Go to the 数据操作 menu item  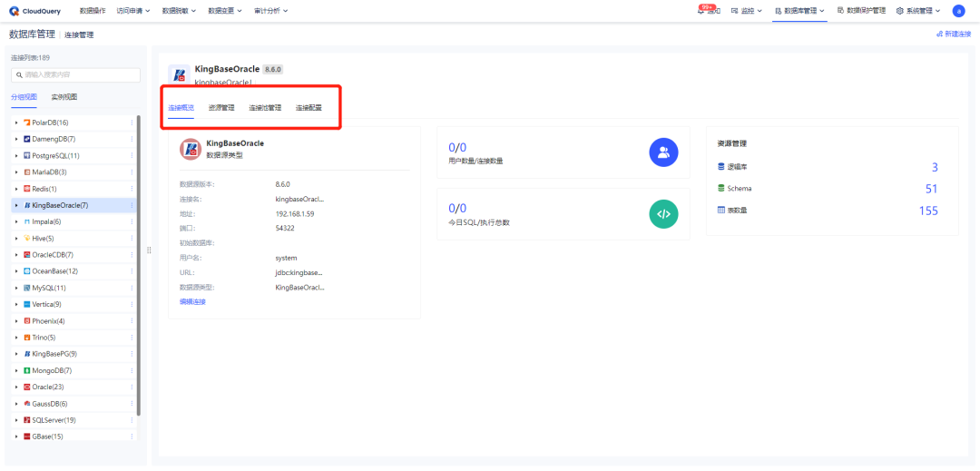[93, 11]
